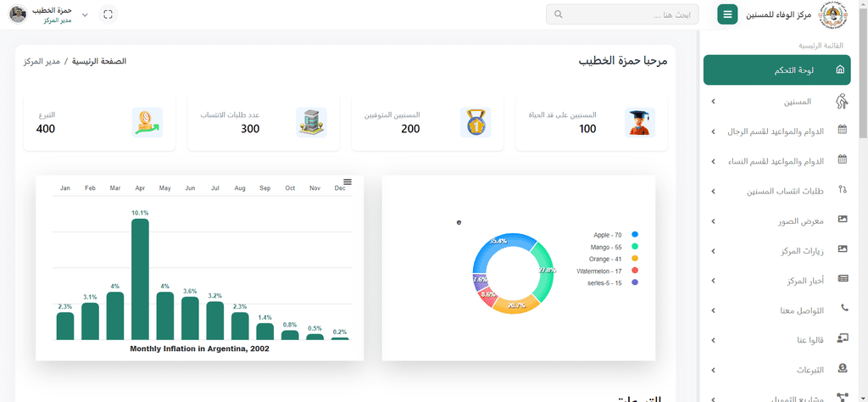Image resolution: width=868 pixels, height=402 pixels.
Task: Open لوحة التحكم menu item
Action: [776, 70]
